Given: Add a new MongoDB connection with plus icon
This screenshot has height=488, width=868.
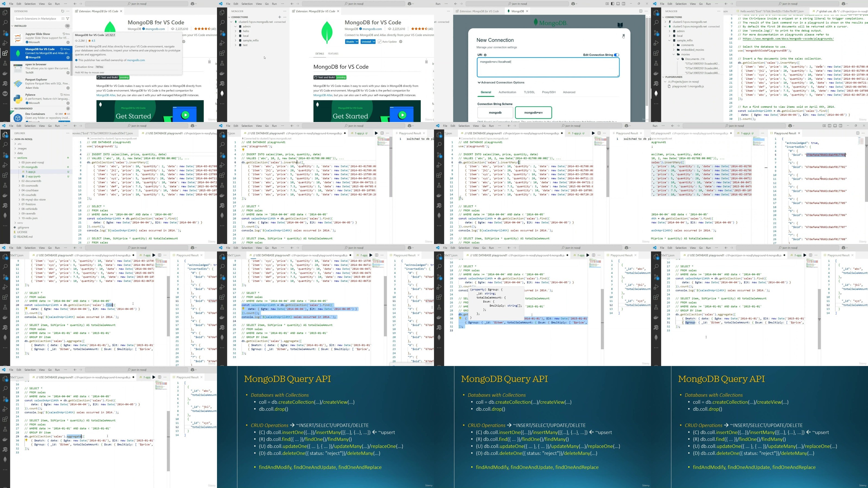Looking at the screenshot, I should pyautogui.click(x=279, y=17).
